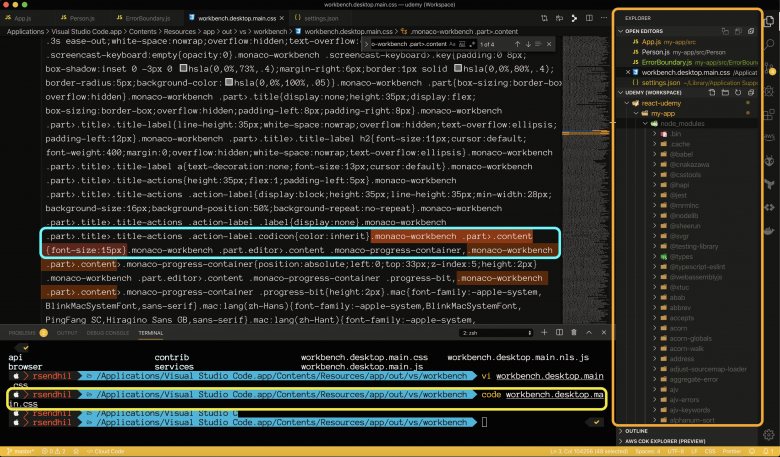Click Spaces: 4 indentation setting

pyautogui.click(x=648, y=452)
